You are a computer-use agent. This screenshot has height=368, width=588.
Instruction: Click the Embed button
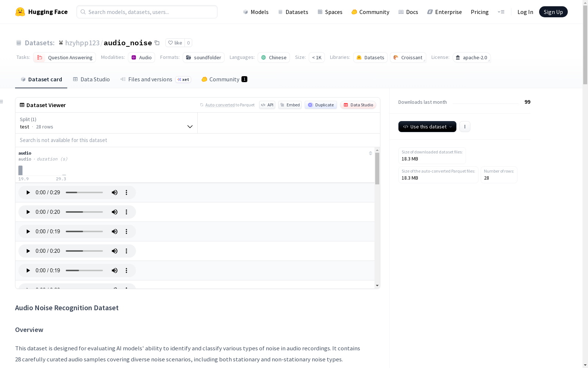(290, 105)
